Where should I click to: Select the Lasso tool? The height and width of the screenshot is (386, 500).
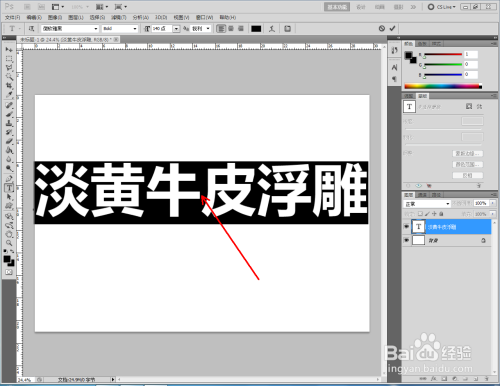pos(9,68)
